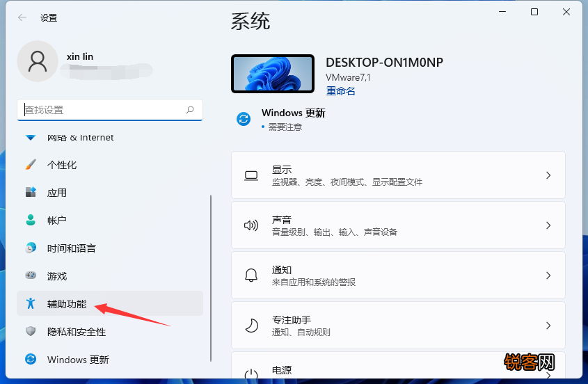The height and width of the screenshot is (384, 588).
Task: Open the 专注助手 settings card
Action: tap(398, 325)
